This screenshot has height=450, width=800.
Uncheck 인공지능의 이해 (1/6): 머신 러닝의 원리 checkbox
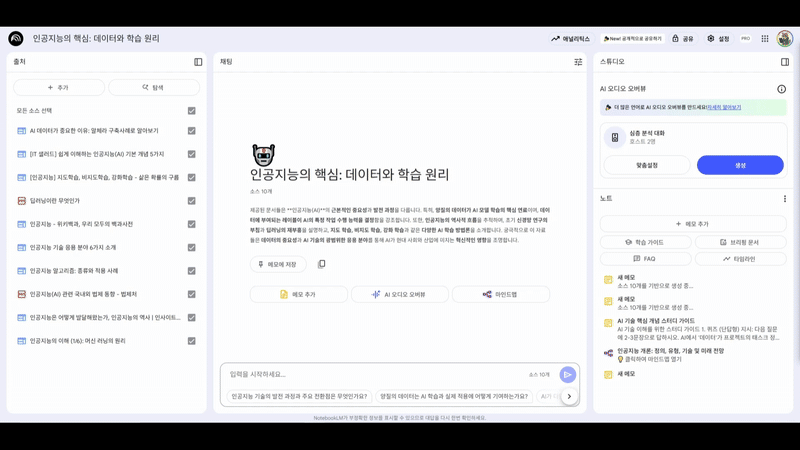point(191,341)
